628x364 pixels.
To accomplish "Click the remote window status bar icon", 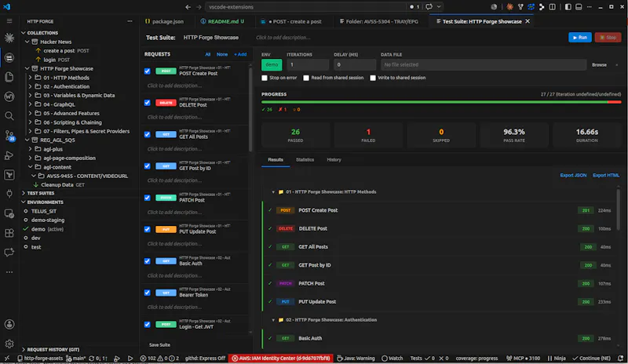I will (x=7, y=359).
